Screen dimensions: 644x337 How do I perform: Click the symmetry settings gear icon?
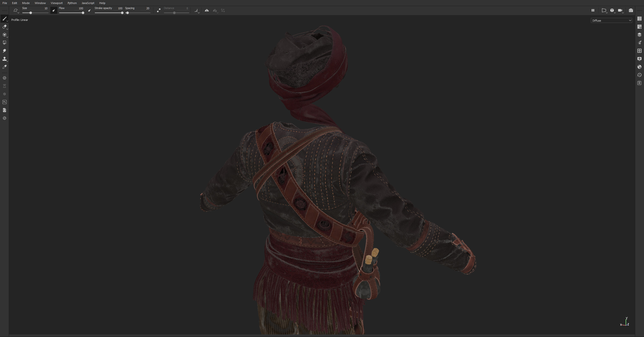point(215,11)
